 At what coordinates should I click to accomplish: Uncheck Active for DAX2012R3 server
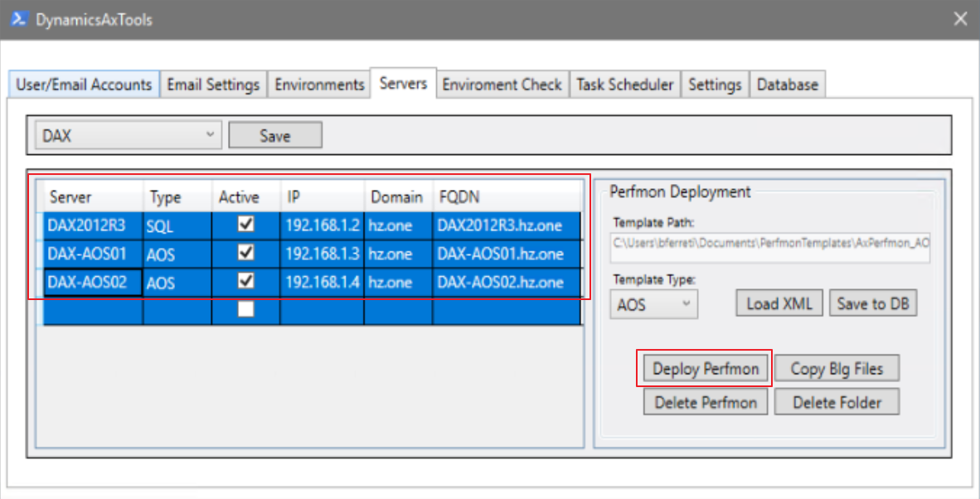[246, 224]
